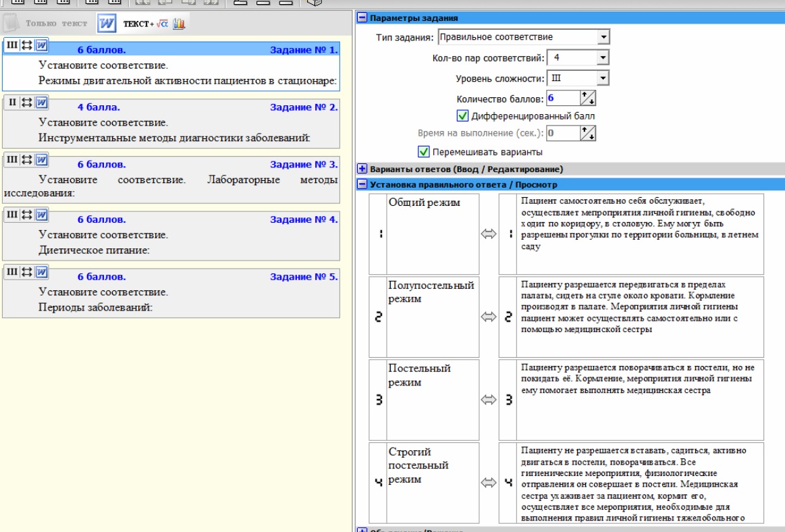Focus the 'Количество баллов' value field

click(x=563, y=98)
